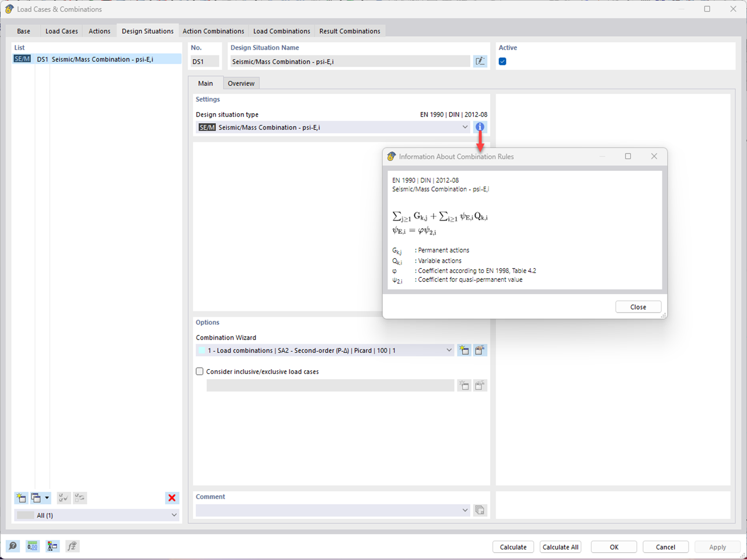Expand the All (1) filter dropdown
The width and height of the screenshot is (747, 560).
click(x=173, y=515)
